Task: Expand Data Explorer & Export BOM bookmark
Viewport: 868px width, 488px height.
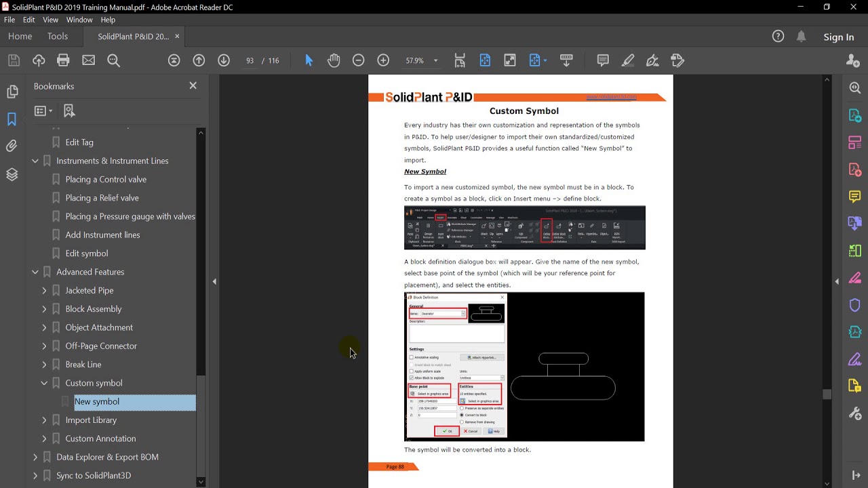Action: 35,457
